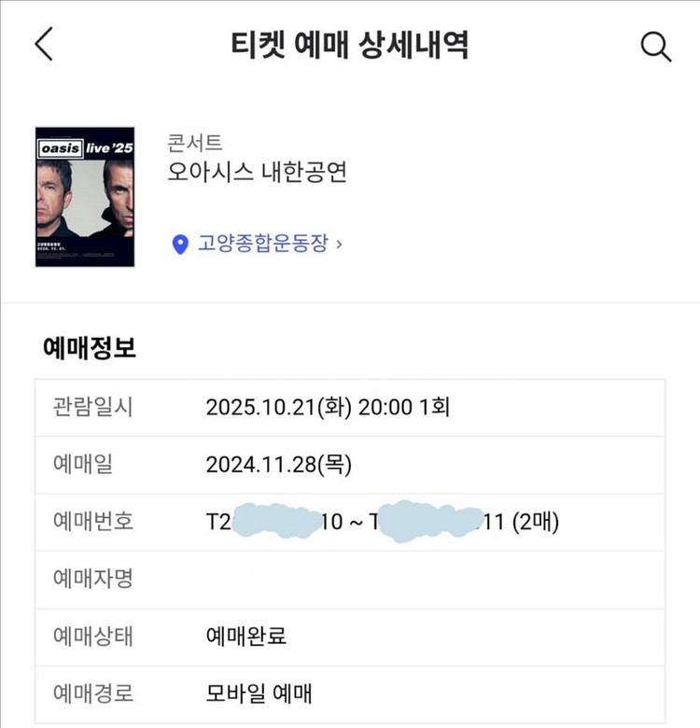
Task: Open the Oasis live '25 poster thumbnail
Action: pos(84,197)
